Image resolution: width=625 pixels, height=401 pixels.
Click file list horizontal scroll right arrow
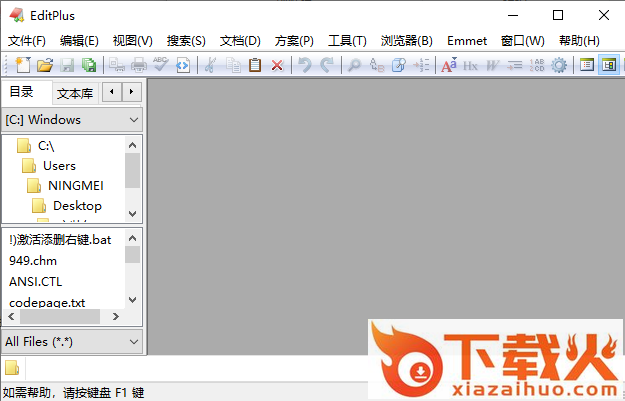click(116, 316)
